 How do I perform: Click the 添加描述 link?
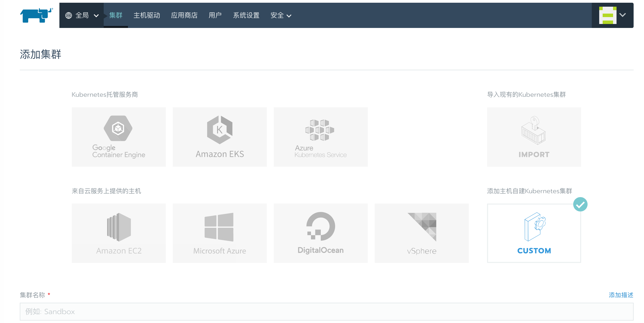[x=621, y=295]
